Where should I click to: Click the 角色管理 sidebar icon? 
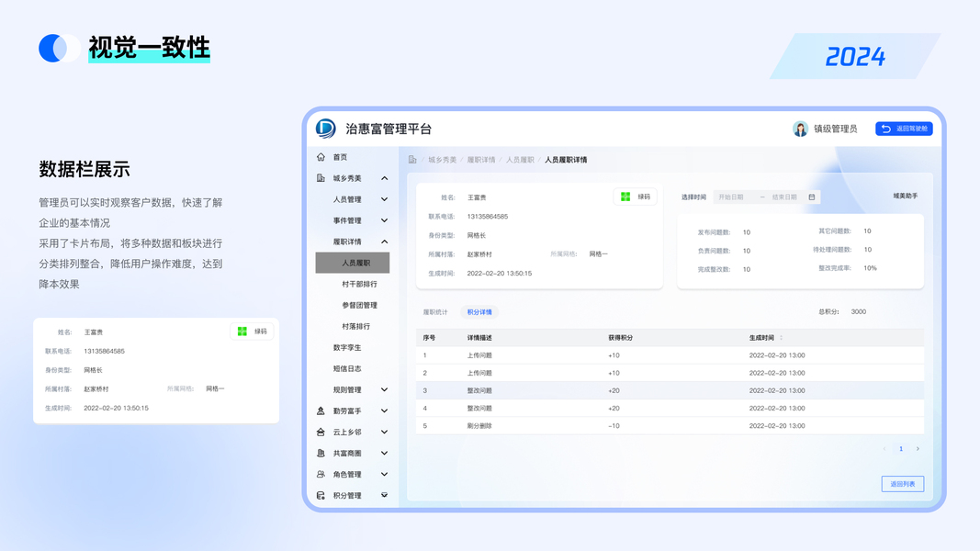coord(321,474)
